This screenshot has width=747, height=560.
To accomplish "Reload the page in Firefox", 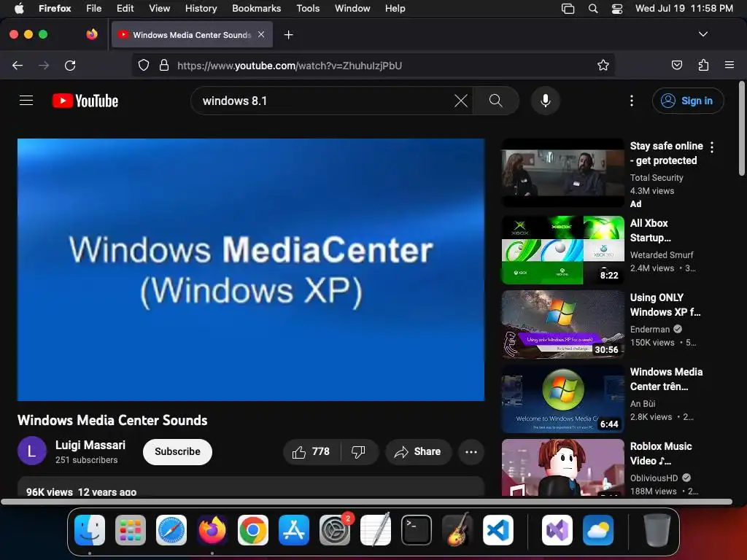I will coord(70,65).
